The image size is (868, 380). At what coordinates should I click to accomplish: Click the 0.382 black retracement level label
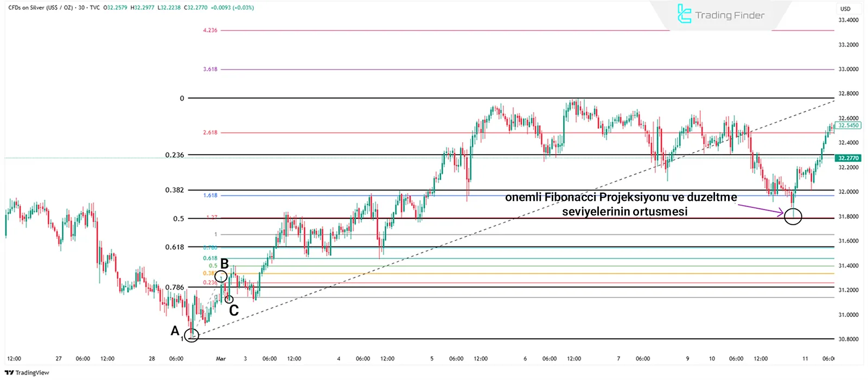coord(175,190)
